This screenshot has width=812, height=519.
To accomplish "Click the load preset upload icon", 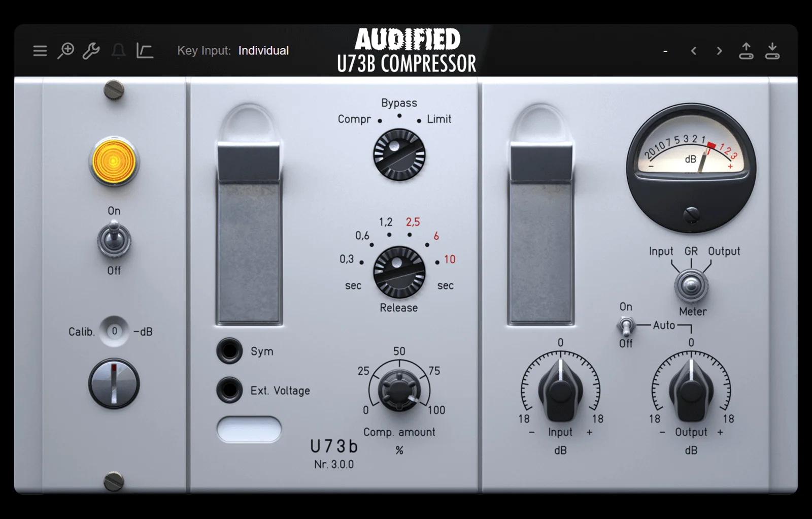I will (x=746, y=51).
